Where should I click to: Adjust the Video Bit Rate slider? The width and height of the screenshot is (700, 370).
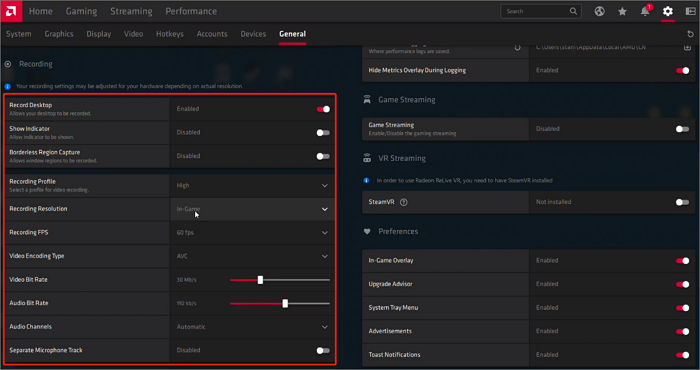[260, 280]
